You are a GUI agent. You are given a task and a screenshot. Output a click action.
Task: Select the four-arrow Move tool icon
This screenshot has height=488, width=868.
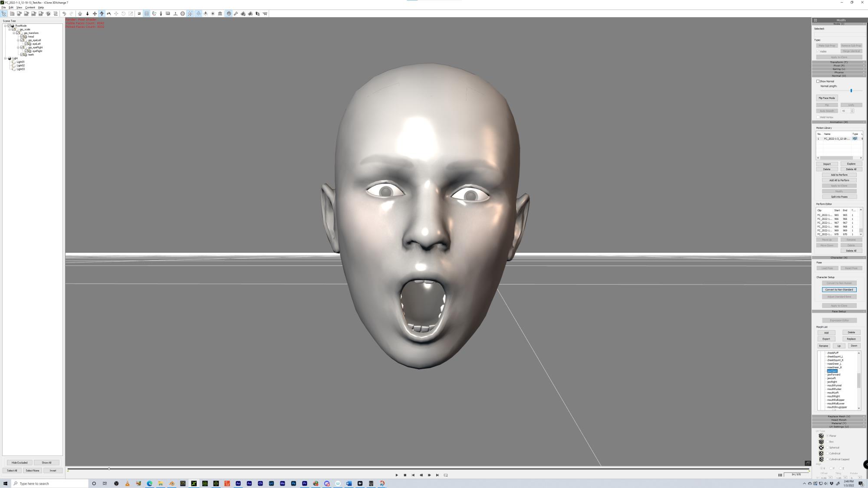[x=95, y=13]
